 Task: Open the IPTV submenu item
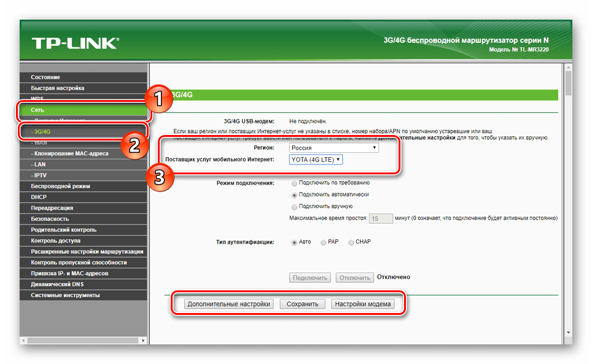83,176
